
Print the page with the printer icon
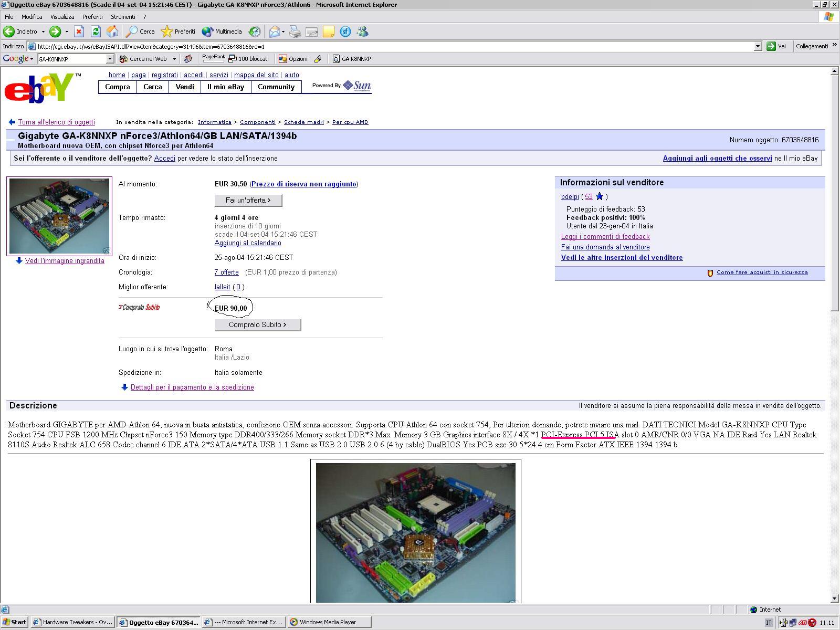[295, 31]
